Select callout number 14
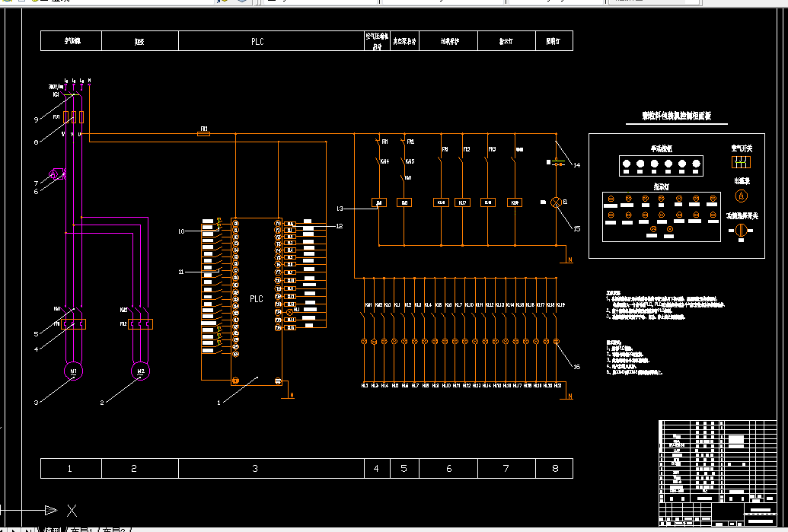This screenshot has height=532, width=788. coord(576,164)
